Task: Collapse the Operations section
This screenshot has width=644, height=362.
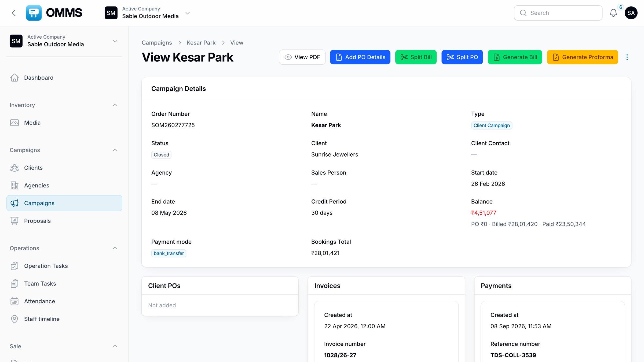Action: pos(115,248)
